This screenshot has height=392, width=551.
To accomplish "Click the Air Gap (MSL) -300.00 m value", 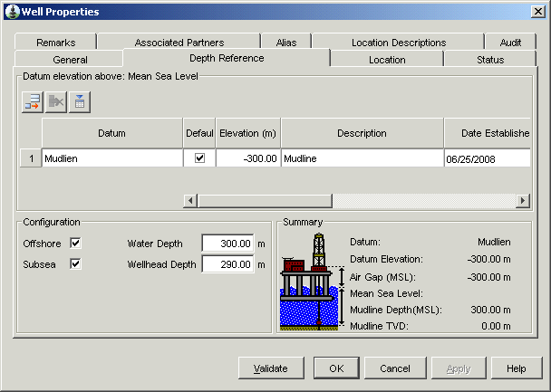I will coord(488,277).
